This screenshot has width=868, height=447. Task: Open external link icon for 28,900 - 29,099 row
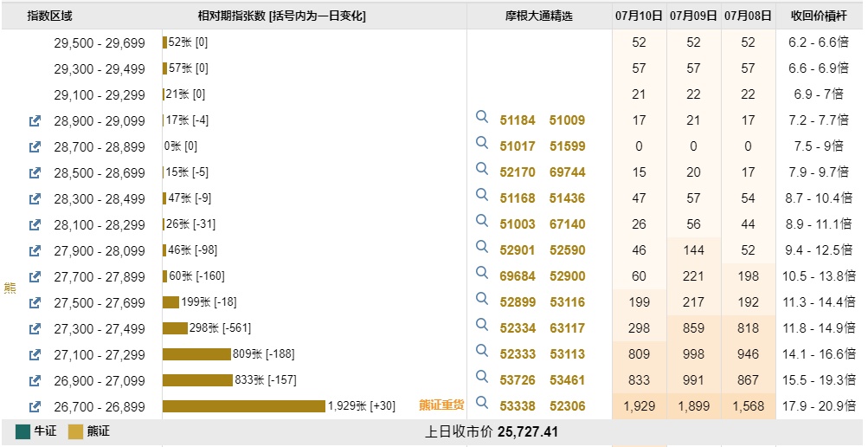coord(35,121)
